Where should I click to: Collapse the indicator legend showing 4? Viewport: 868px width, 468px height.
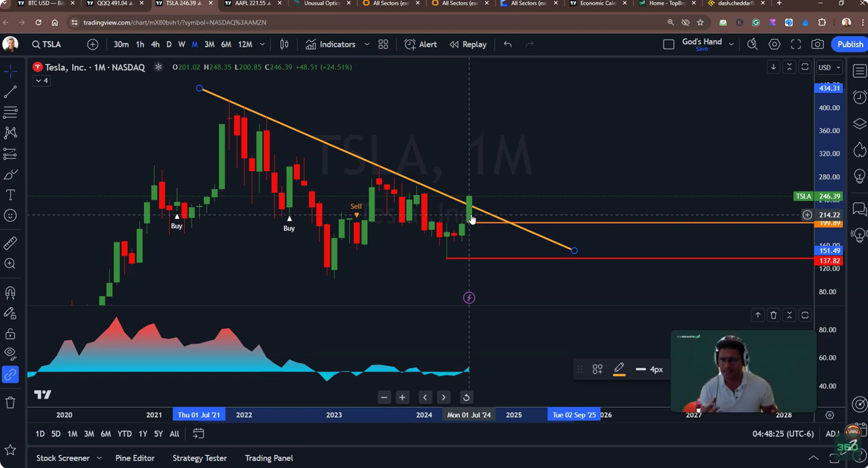tap(42, 80)
